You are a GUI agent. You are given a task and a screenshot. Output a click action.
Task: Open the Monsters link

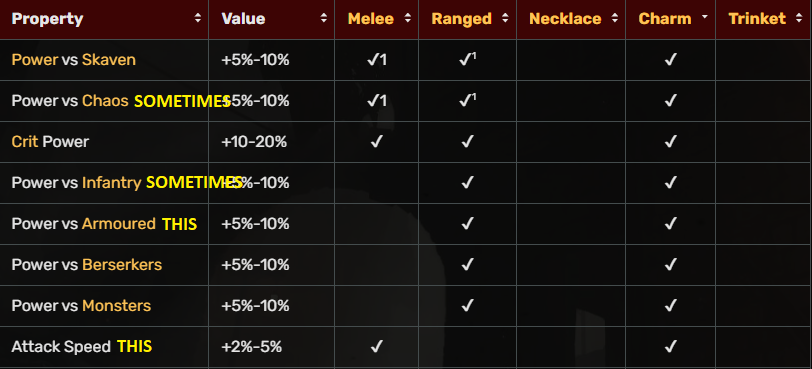pyautogui.click(x=117, y=305)
